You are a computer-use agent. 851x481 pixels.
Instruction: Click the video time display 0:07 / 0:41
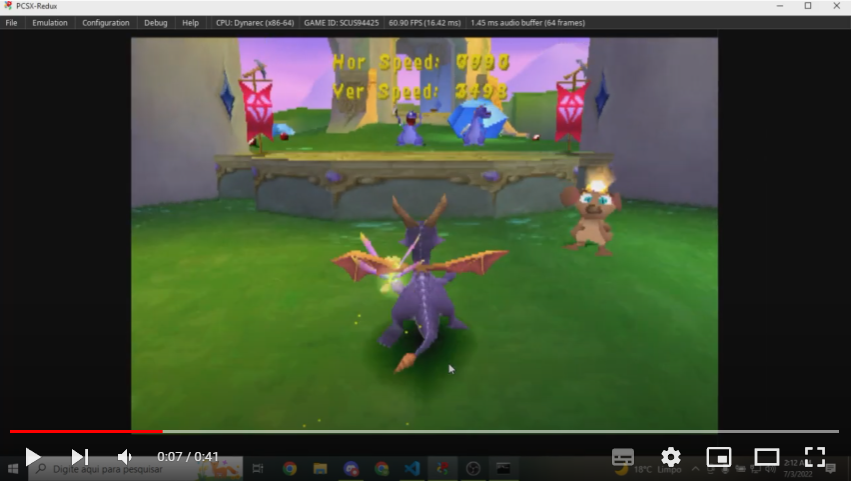point(188,457)
